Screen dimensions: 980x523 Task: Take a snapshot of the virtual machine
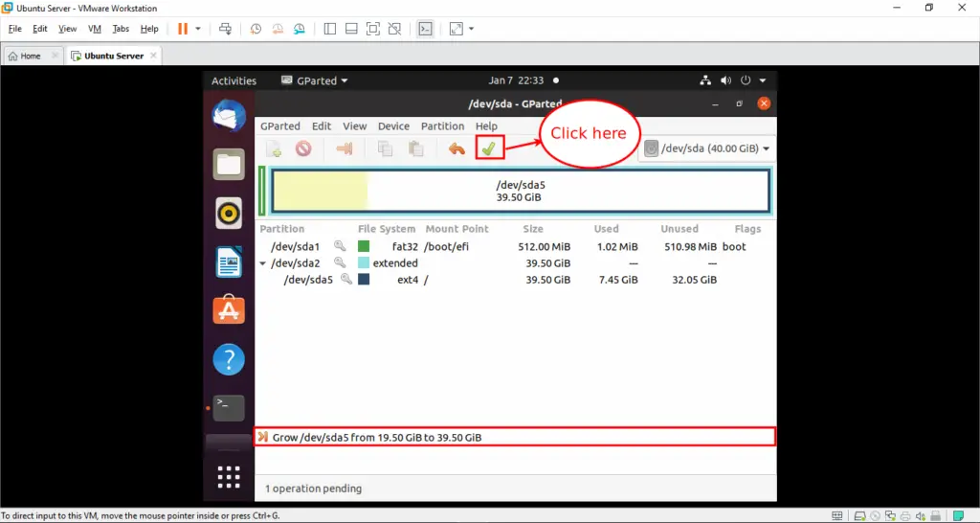point(256,29)
